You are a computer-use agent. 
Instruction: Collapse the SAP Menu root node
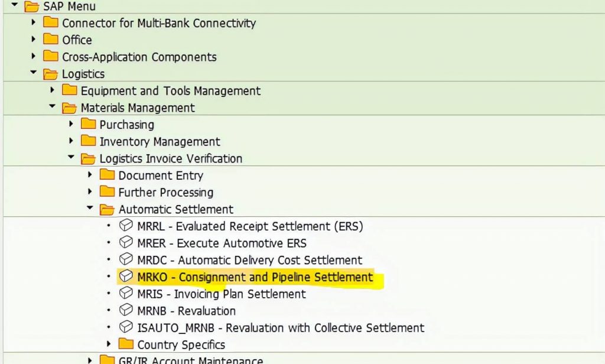[x=15, y=5]
